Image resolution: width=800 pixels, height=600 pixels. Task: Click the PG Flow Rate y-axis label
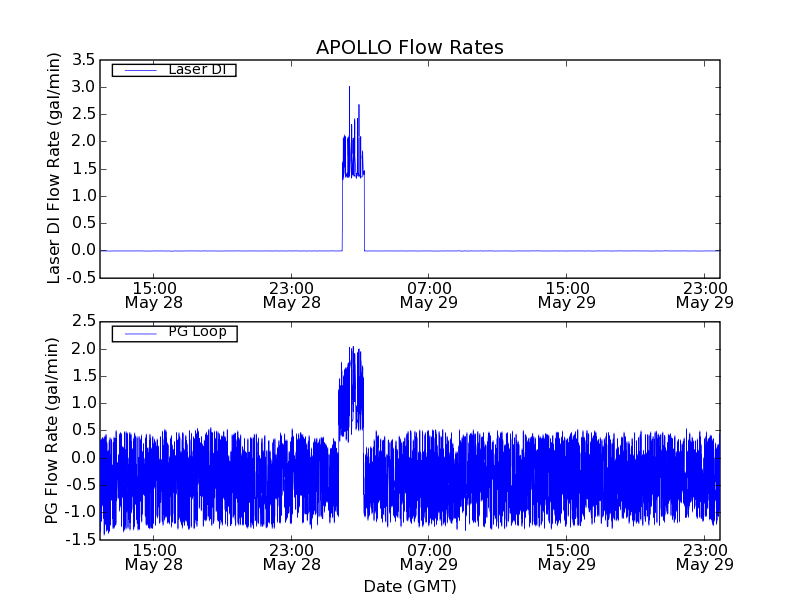click(52, 430)
